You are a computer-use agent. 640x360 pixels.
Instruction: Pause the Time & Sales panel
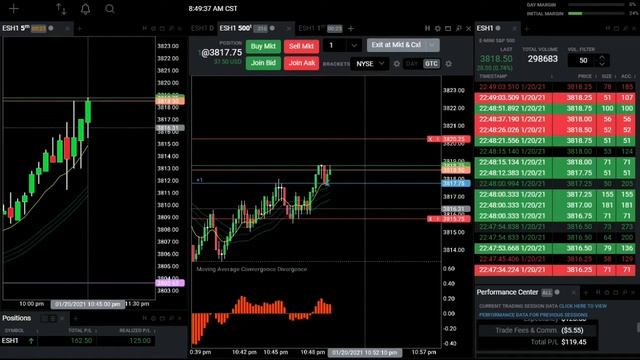(x=608, y=29)
